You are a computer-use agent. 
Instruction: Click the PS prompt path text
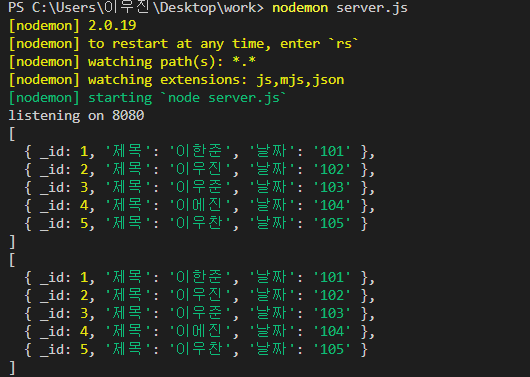pos(136,8)
